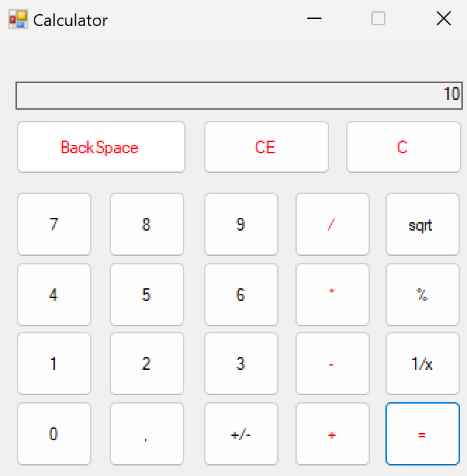Select the plus (+) operator
Viewport: 467px width, 476px height.
[x=333, y=434]
